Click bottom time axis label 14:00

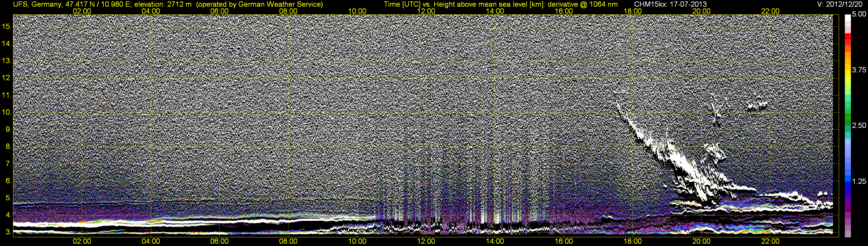(x=495, y=241)
